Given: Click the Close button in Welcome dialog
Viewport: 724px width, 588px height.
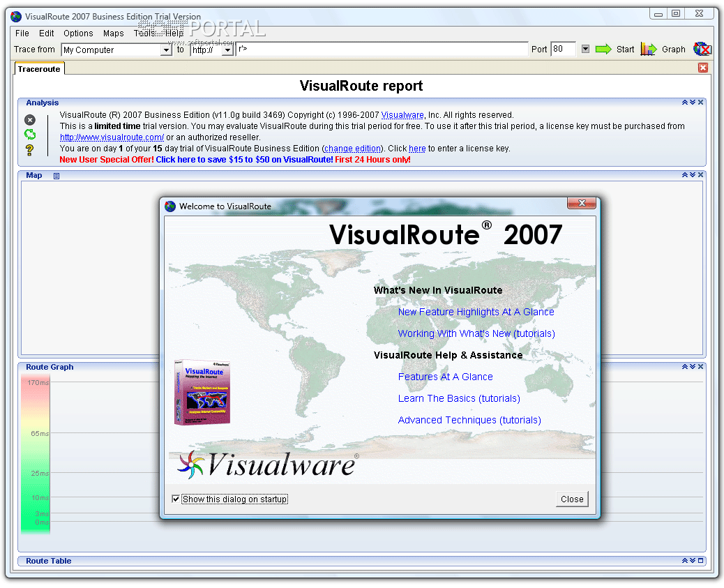Looking at the screenshot, I should point(572,499).
